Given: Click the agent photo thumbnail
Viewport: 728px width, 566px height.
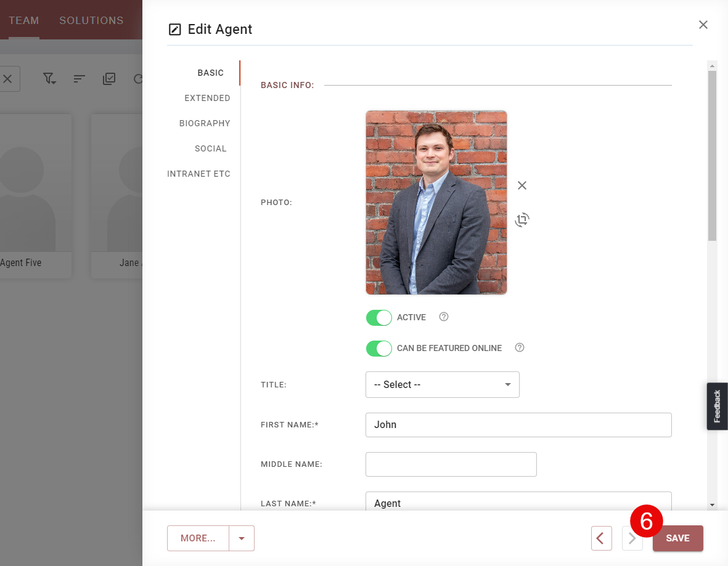Looking at the screenshot, I should point(436,202).
